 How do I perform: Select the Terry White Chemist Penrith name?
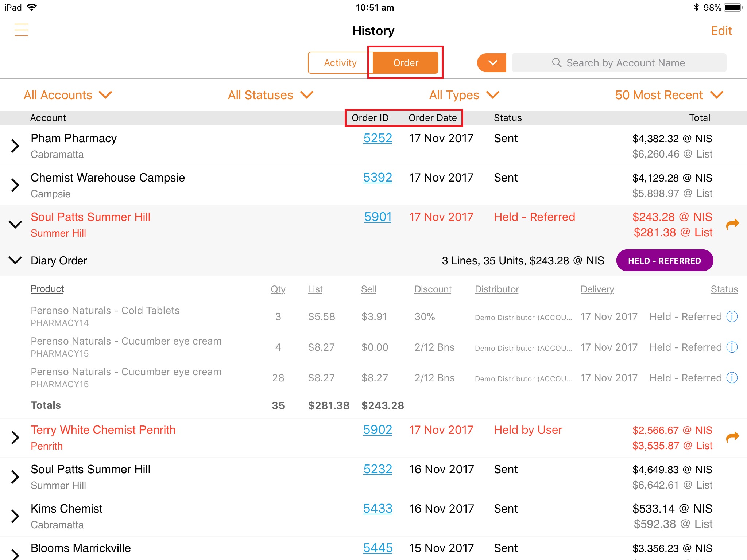point(103,430)
